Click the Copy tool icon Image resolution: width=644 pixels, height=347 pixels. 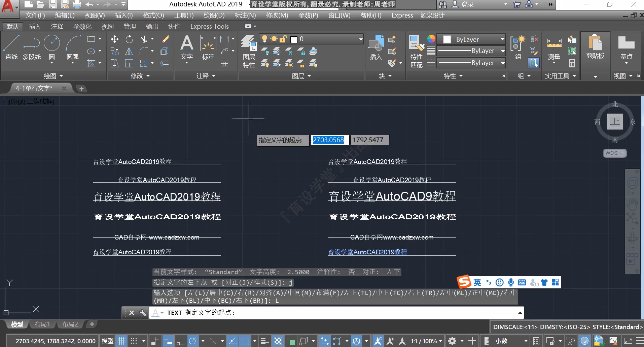click(x=114, y=51)
